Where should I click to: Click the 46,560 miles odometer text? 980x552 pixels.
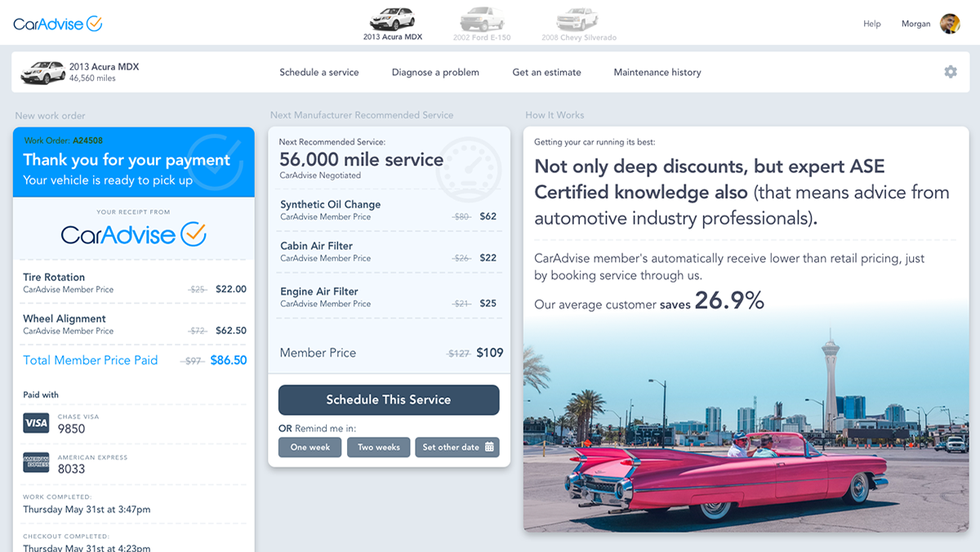tap(92, 78)
